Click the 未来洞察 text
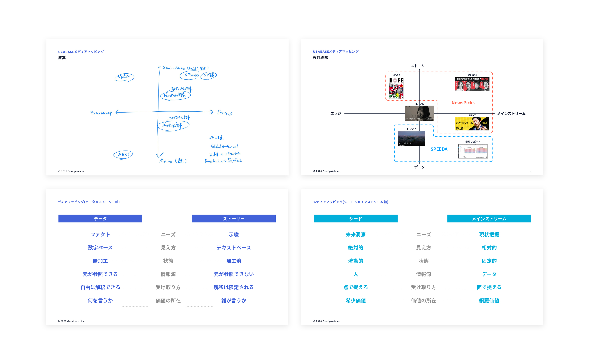This screenshot has width=589, height=364. click(355, 235)
